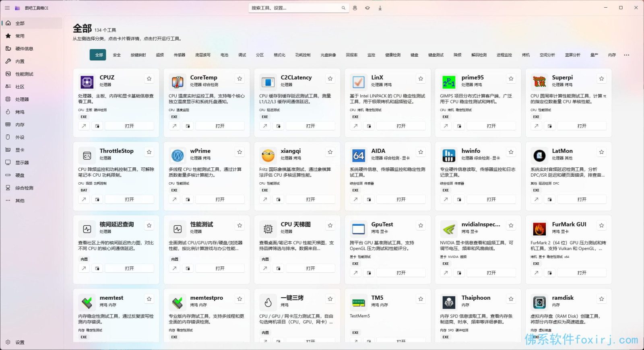Select 处理器 in the sidebar
The height and width of the screenshot is (350, 644).
pos(32,99)
